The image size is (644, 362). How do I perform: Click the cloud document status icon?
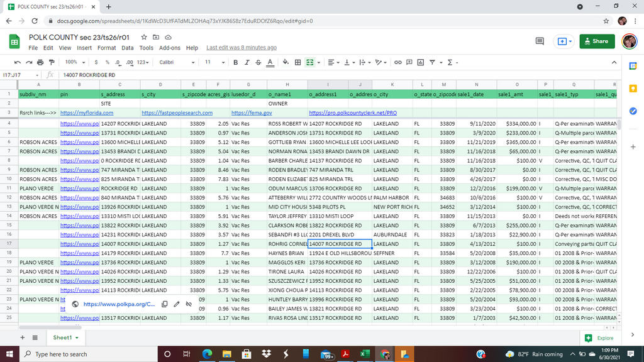(x=168, y=37)
